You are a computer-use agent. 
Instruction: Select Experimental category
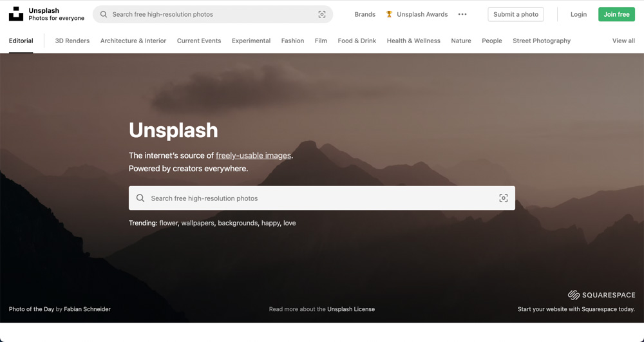click(x=251, y=41)
